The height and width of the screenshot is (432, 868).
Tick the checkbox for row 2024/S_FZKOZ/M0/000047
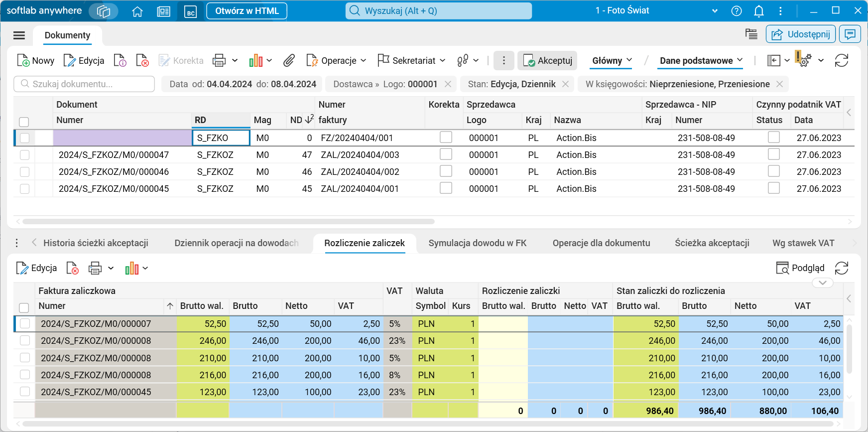click(x=24, y=155)
